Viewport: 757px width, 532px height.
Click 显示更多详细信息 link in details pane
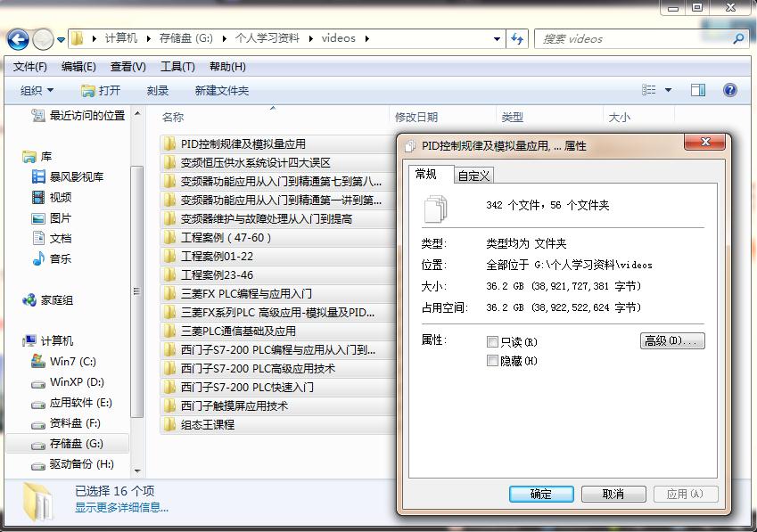[121, 508]
